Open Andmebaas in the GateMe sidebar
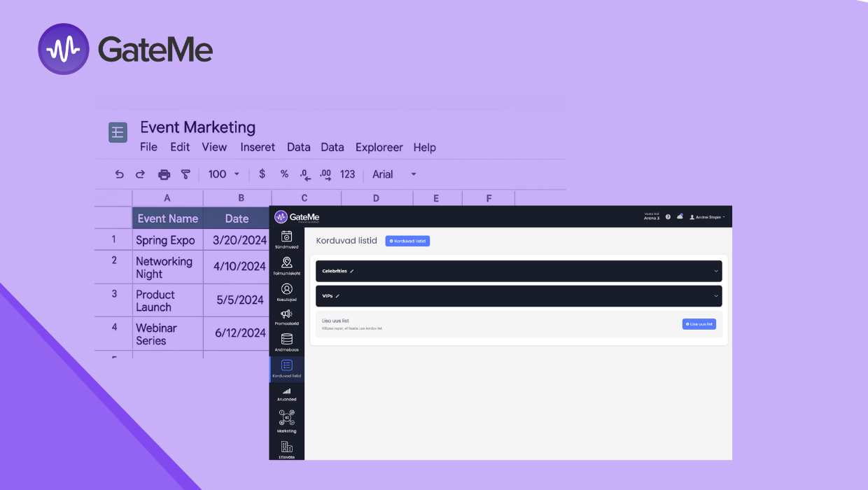The height and width of the screenshot is (490, 868). point(286,343)
